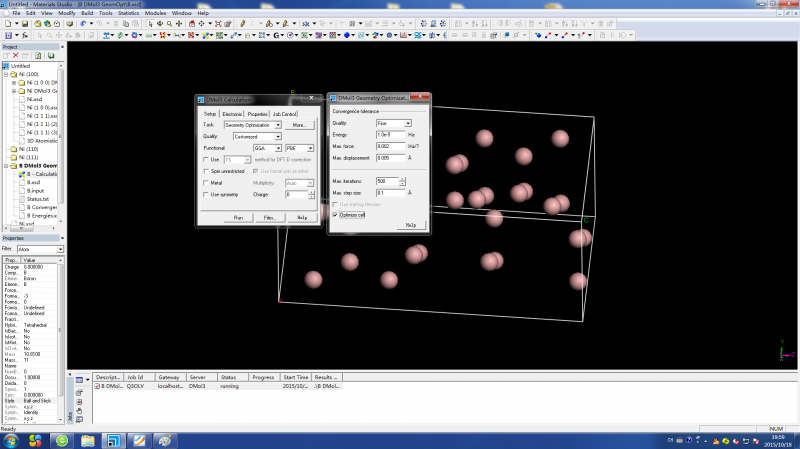Click the More... button

tap(299, 125)
